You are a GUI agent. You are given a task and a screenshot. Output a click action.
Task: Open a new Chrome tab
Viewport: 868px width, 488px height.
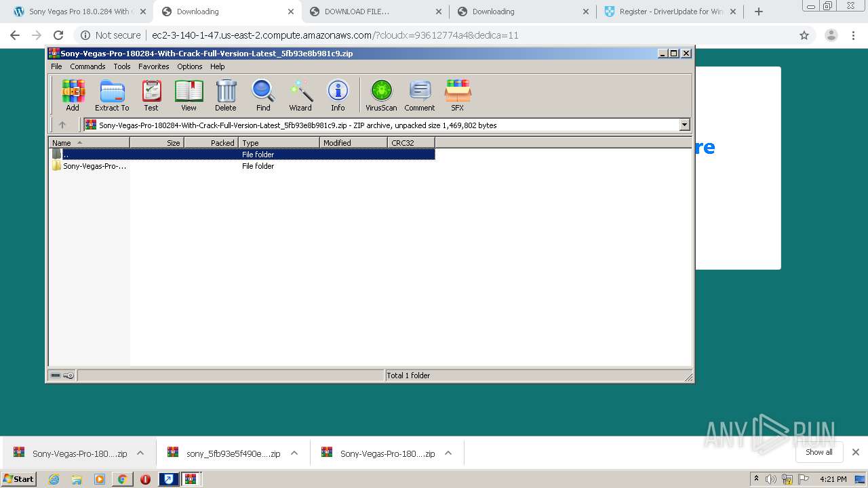click(759, 12)
